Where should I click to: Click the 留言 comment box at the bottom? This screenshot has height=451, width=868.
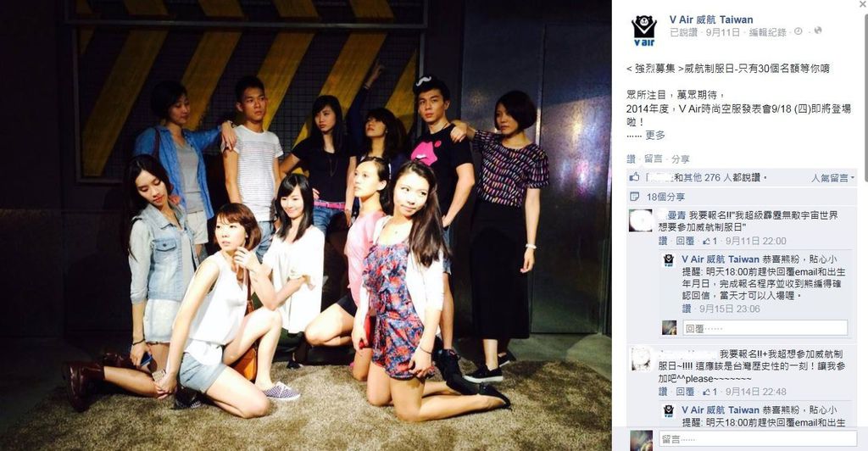coord(758,439)
